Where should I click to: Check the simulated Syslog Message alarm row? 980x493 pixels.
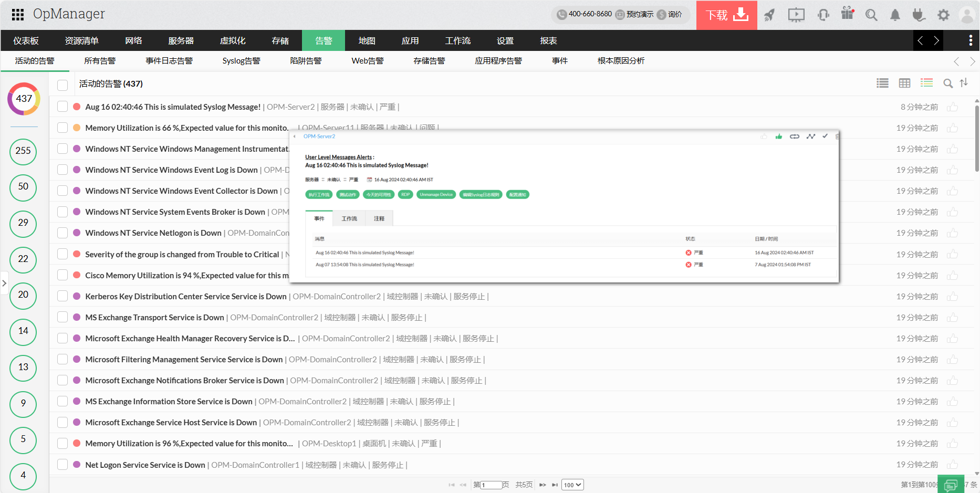[62, 107]
